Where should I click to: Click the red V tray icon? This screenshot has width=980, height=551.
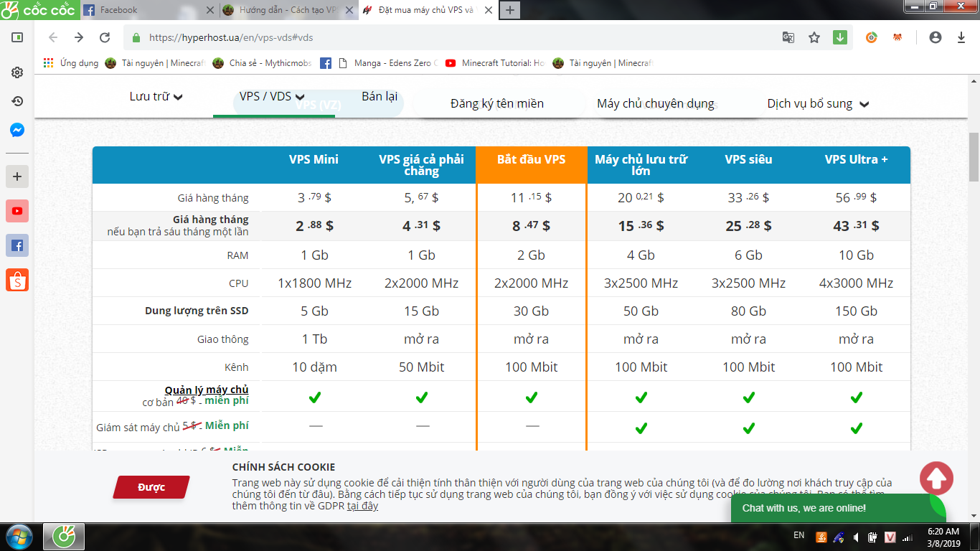click(x=890, y=537)
